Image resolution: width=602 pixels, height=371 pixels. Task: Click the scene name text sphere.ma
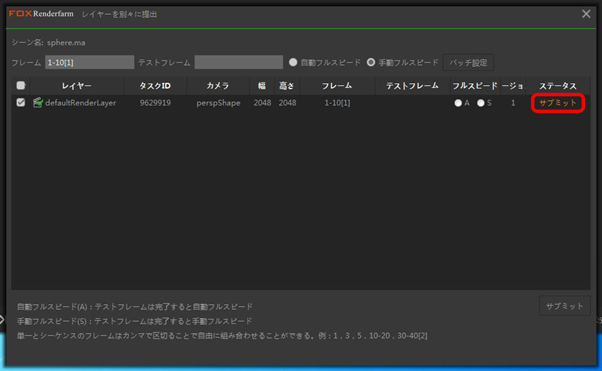[x=66, y=43]
